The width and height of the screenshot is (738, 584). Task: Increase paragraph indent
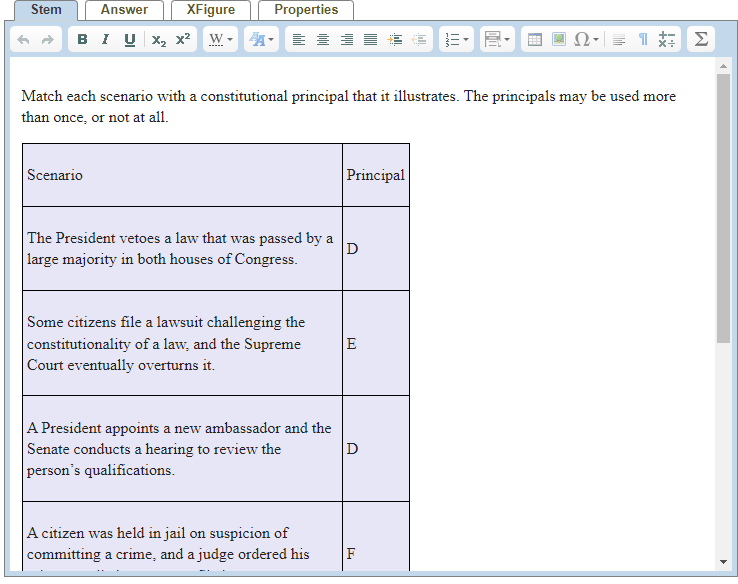(395, 39)
